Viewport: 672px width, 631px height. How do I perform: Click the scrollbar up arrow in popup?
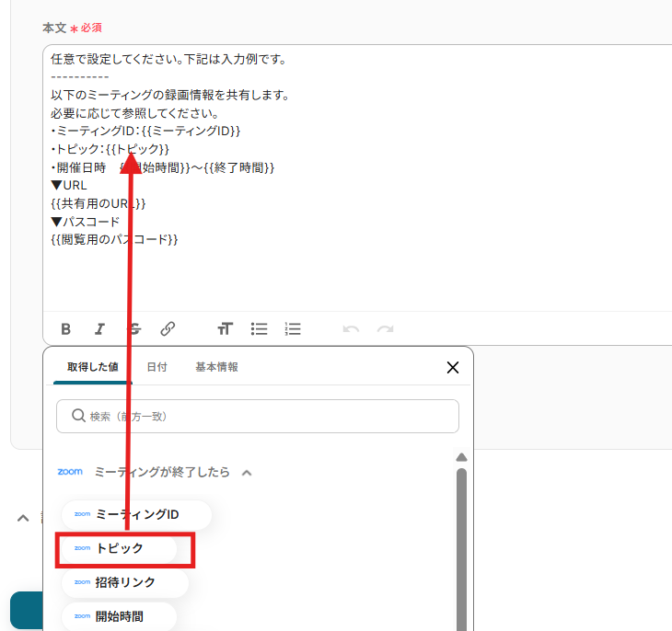click(462, 457)
